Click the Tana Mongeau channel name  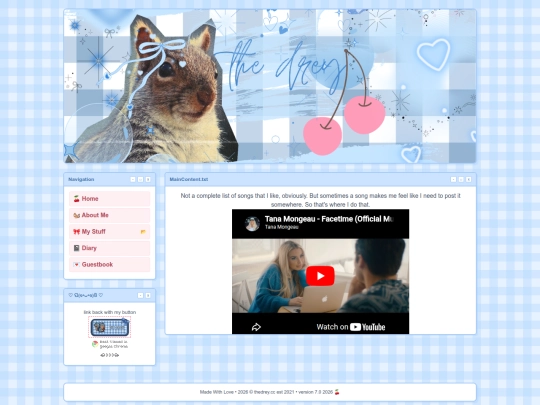pyautogui.click(x=282, y=227)
